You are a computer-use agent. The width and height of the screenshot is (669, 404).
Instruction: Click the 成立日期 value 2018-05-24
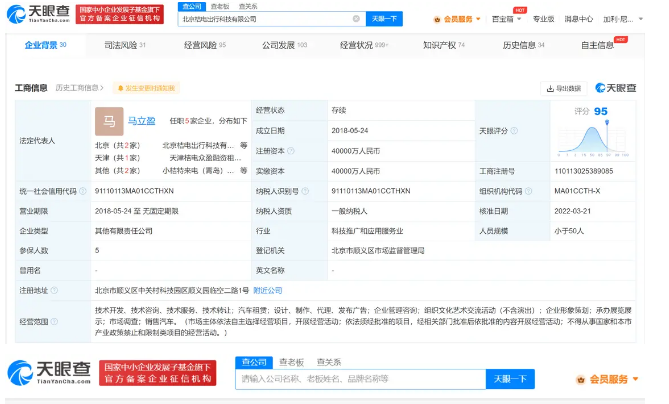click(350, 131)
